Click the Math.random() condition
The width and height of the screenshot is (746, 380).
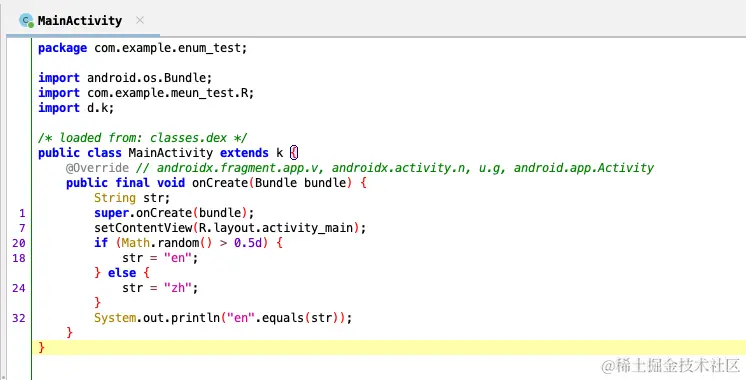[191, 243]
